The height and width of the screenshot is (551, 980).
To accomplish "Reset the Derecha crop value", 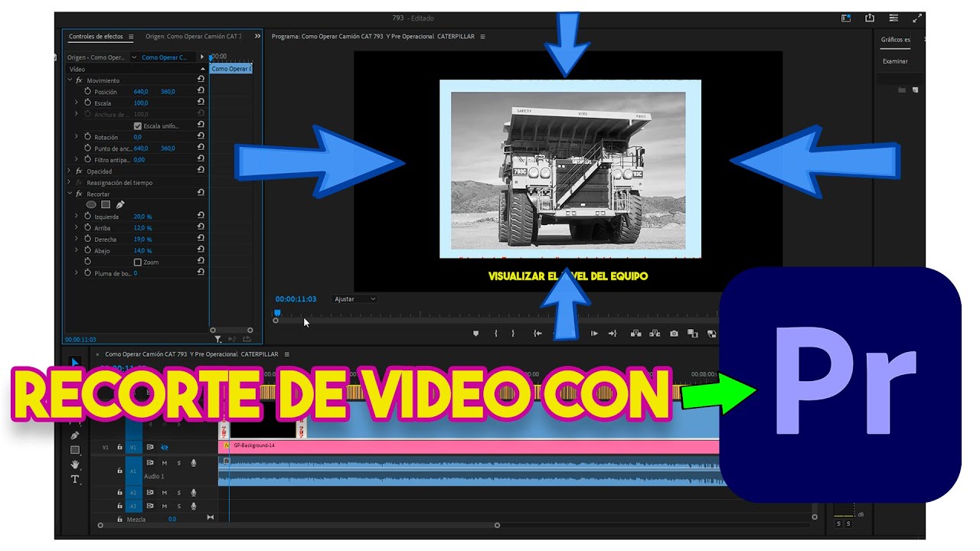I will click(201, 240).
